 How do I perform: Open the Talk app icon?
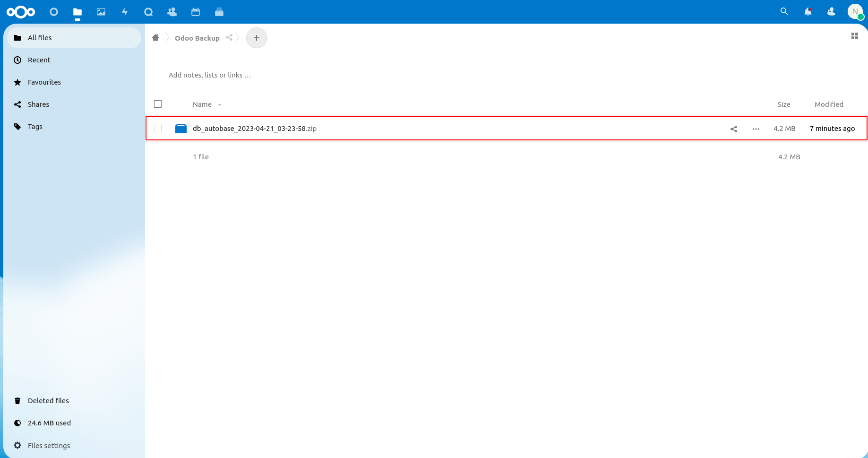click(x=148, y=12)
